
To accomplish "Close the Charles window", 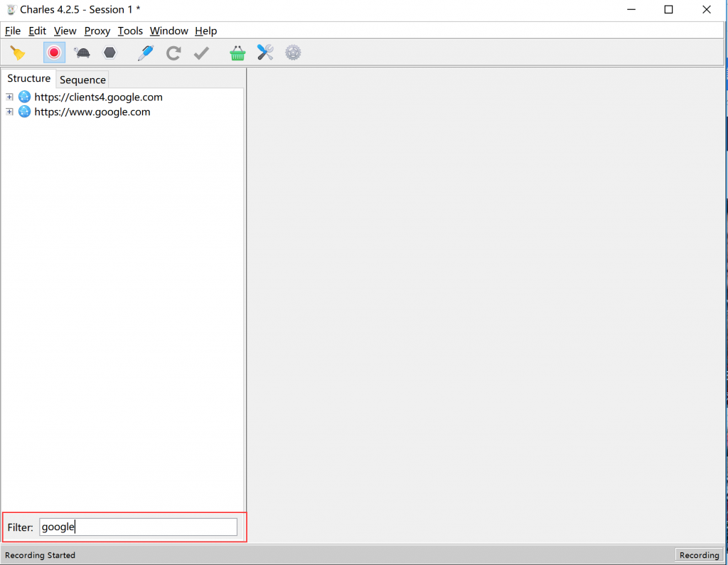I will click(x=706, y=10).
